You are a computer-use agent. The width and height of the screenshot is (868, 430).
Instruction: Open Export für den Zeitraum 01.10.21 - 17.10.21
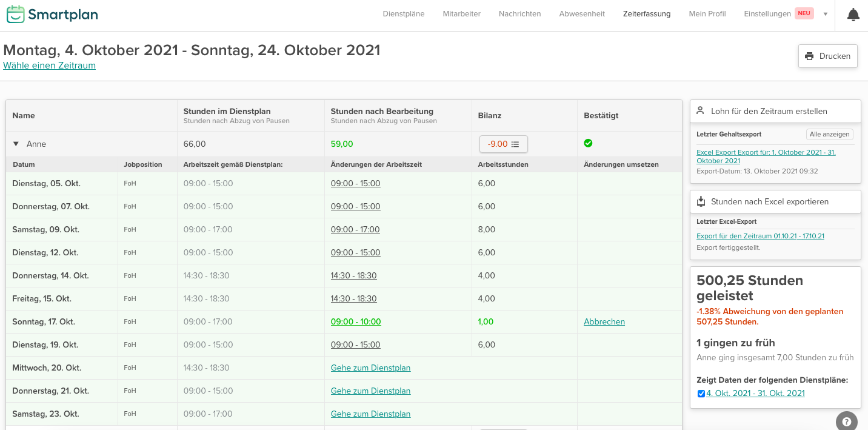click(x=760, y=236)
